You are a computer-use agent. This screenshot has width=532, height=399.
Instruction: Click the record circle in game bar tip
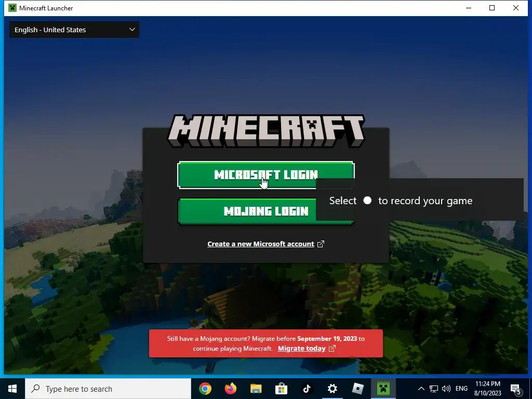click(x=367, y=201)
